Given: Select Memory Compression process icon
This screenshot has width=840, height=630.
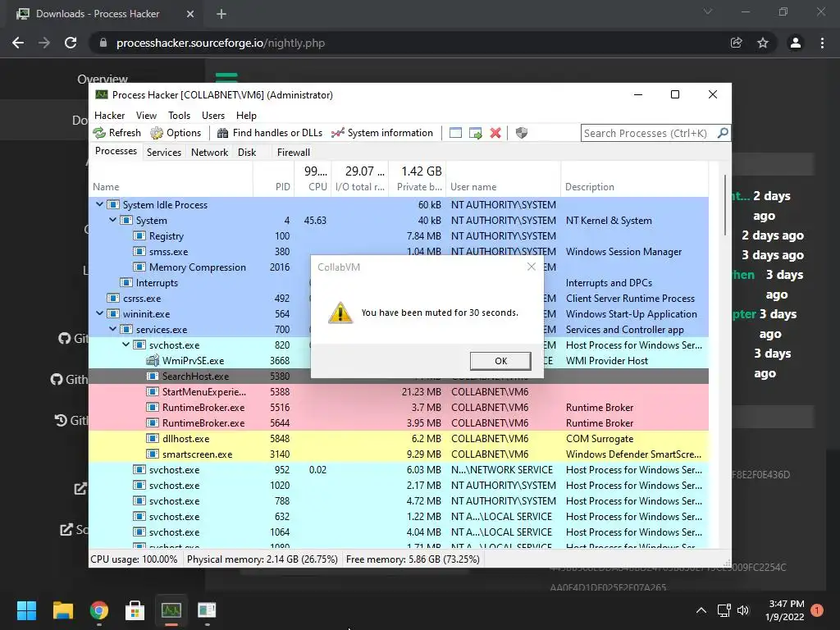Looking at the screenshot, I should [139, 267].
